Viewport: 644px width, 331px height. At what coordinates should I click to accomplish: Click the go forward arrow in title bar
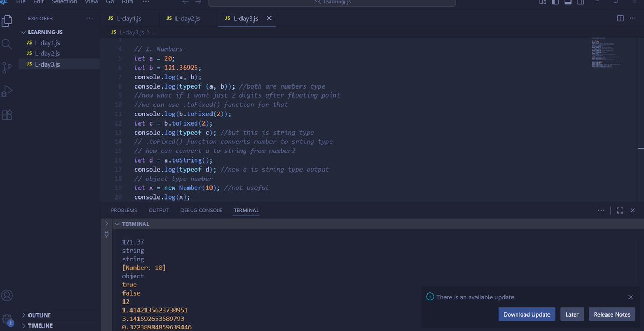click(199, 2)
